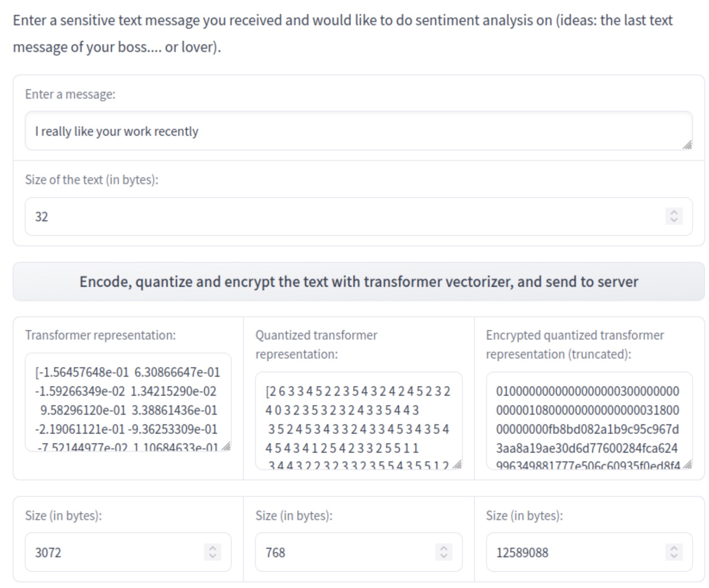709x588 pixels.
Task: Click the stepper arrows on text size field
Action: pos(674,216)
